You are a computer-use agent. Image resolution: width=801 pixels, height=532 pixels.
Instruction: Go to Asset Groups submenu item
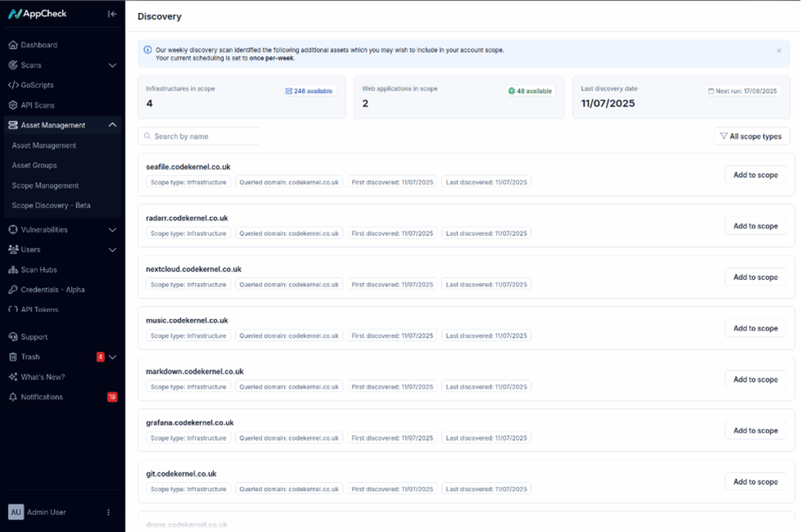[x=34, y=166]
